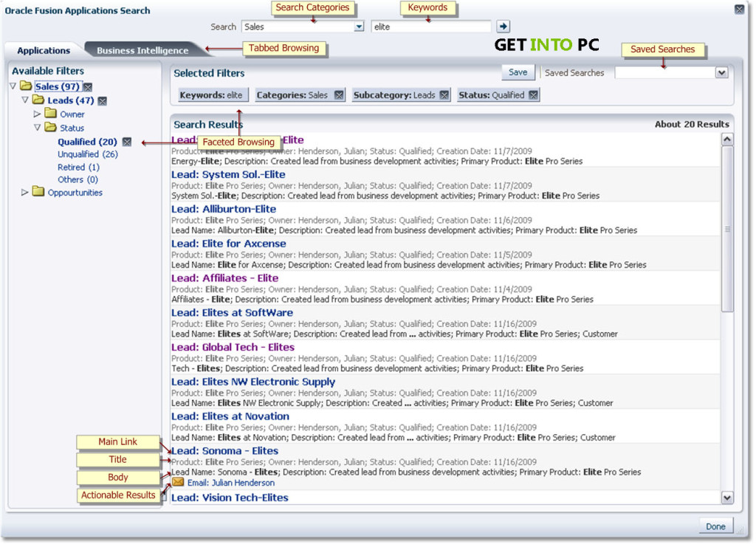Click the Status folder icon in the tree

click(51, 127)
